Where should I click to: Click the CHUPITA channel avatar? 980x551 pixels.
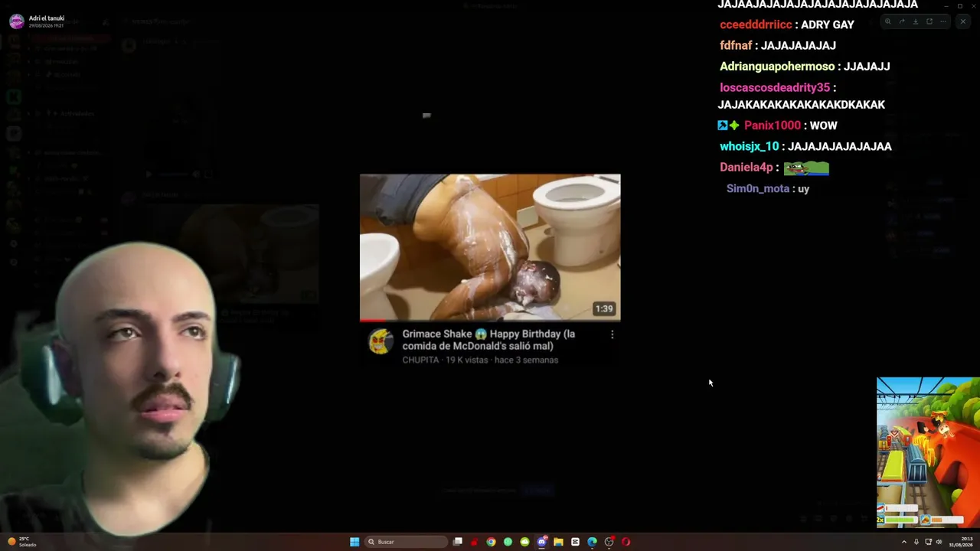[x=381, y=341]
